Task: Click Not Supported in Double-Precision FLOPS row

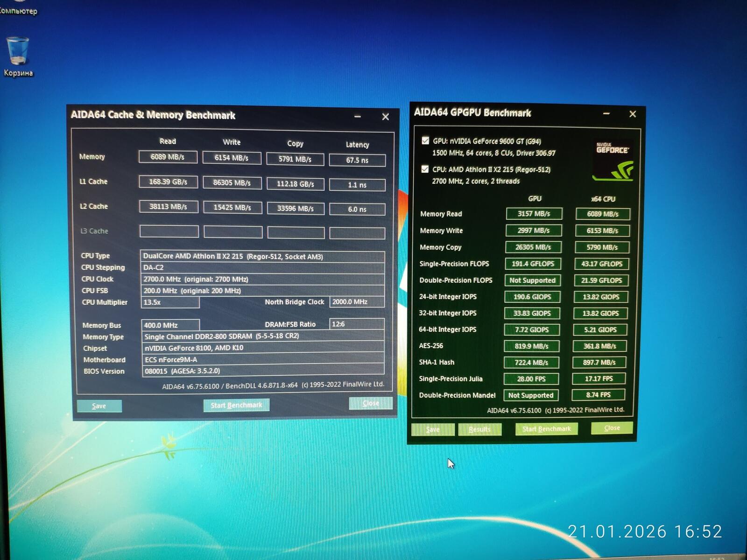Action: tap(533, 280)
